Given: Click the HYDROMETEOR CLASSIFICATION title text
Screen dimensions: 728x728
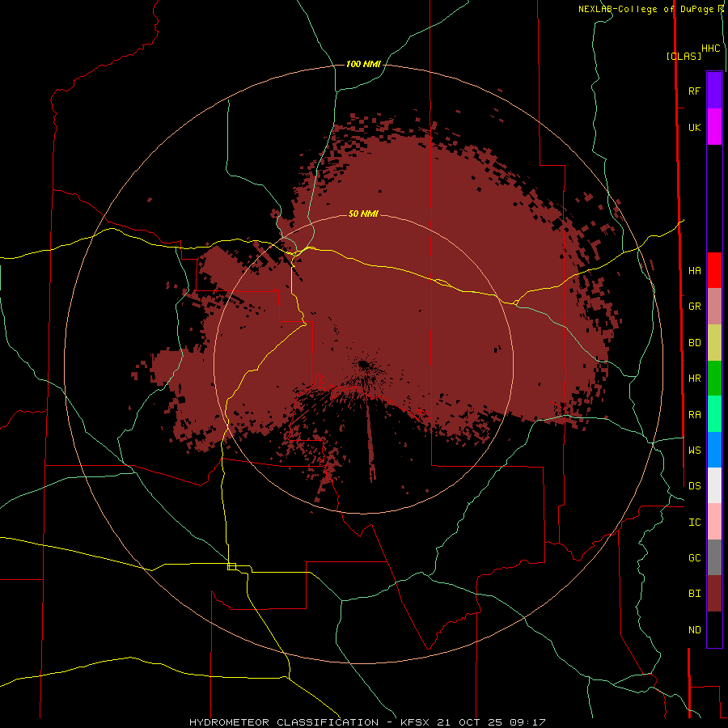Looking at the screenshot, I should pyautogui.click(x=284, y=722).
